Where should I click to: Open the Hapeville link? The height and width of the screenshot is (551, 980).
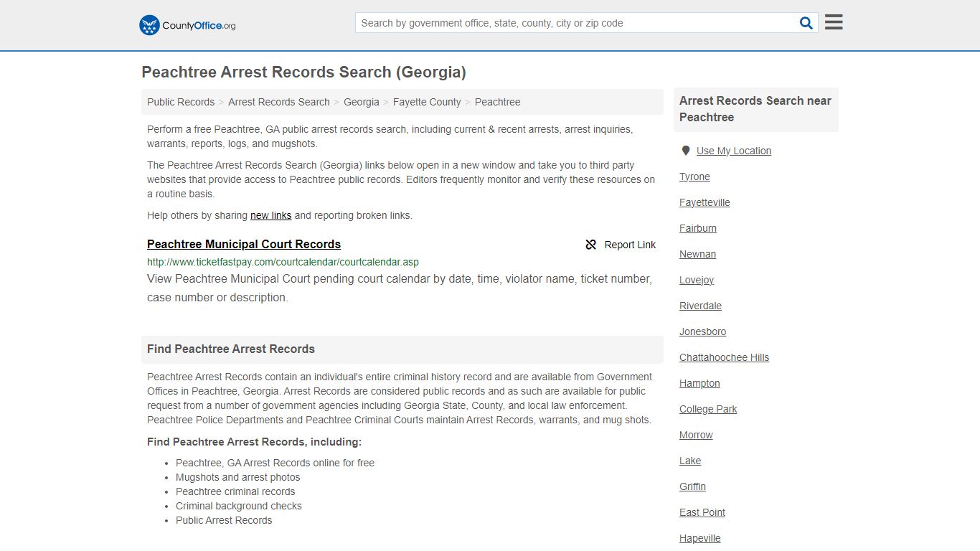699,538
